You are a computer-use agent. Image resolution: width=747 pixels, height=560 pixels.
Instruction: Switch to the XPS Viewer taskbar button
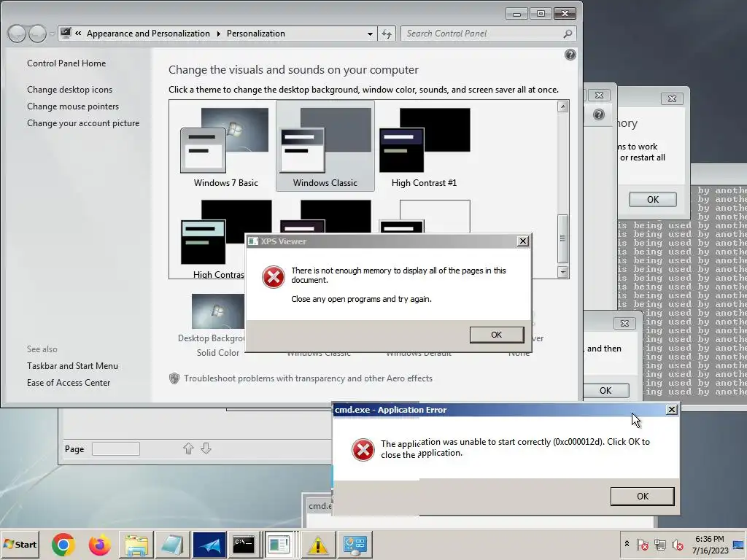pyautogui.click(x=279, y=545)
